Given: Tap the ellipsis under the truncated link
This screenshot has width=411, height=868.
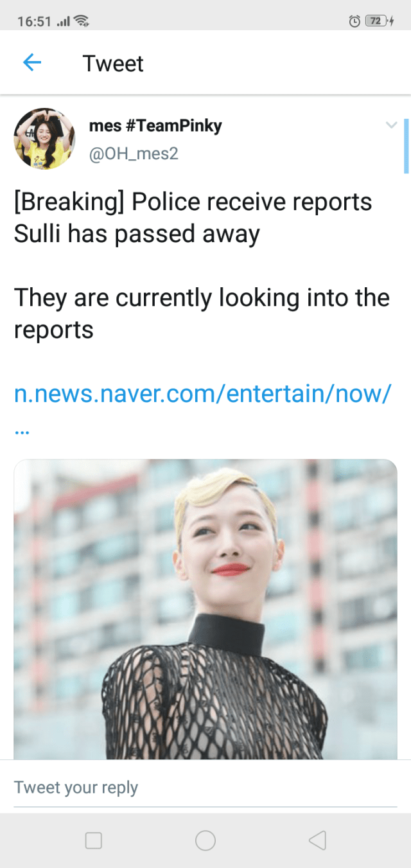Looking at the screenshot, I should pyautogui.click(x=21, y=432).
